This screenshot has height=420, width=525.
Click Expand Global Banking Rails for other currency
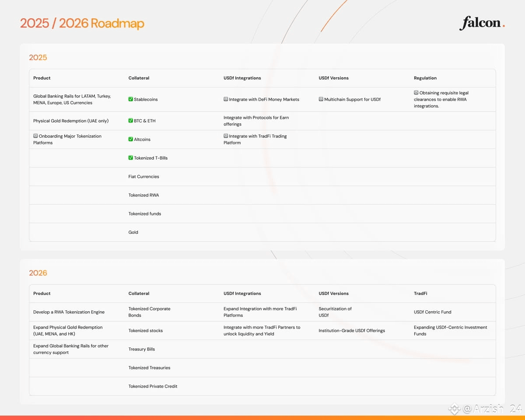coord(71,349)
